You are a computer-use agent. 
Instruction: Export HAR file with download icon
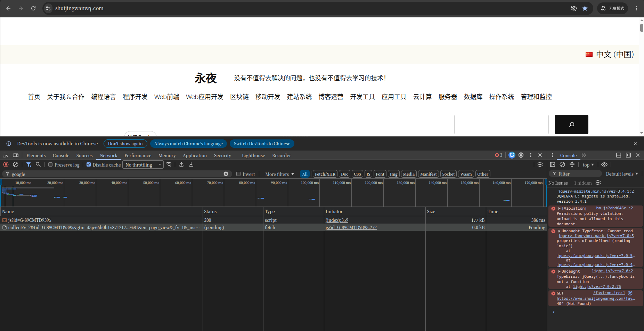coord(191,164)
